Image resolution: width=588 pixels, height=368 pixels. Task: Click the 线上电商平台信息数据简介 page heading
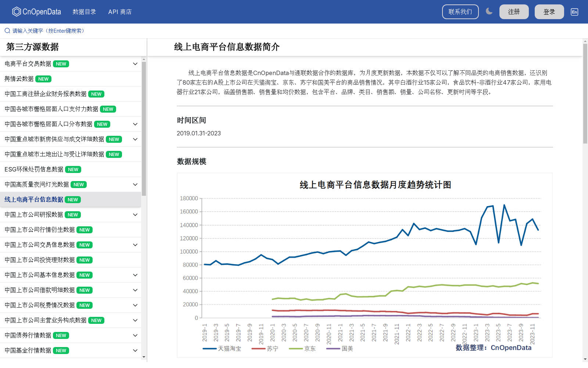click(x=227, y=47)
